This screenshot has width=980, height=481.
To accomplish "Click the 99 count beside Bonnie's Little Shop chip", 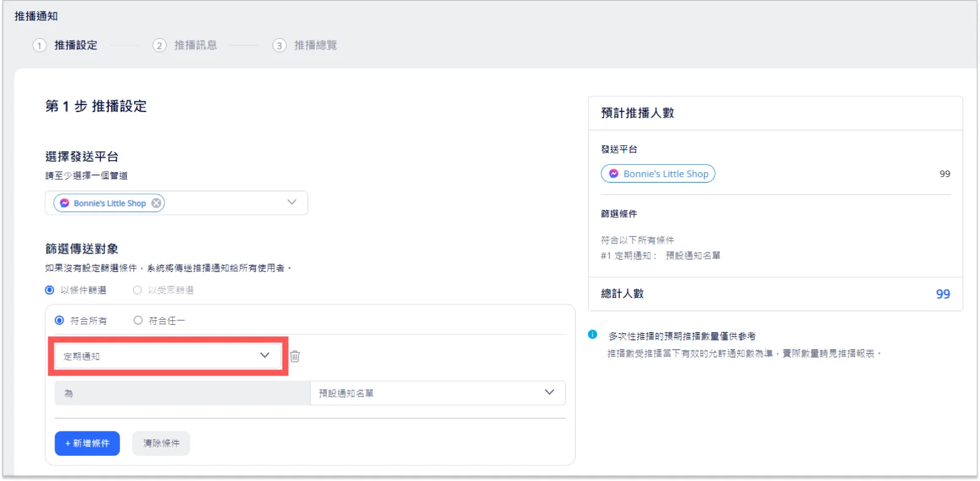I will pos(945,173).
